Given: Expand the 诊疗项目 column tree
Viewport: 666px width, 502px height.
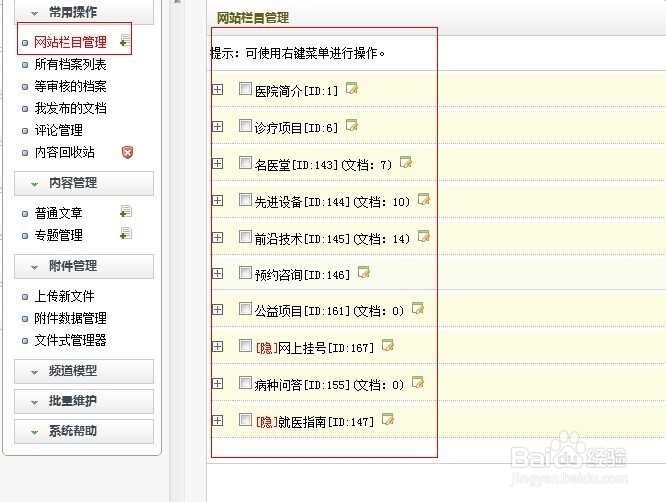Looking at the screenshot, I should (x=217, y=126).
